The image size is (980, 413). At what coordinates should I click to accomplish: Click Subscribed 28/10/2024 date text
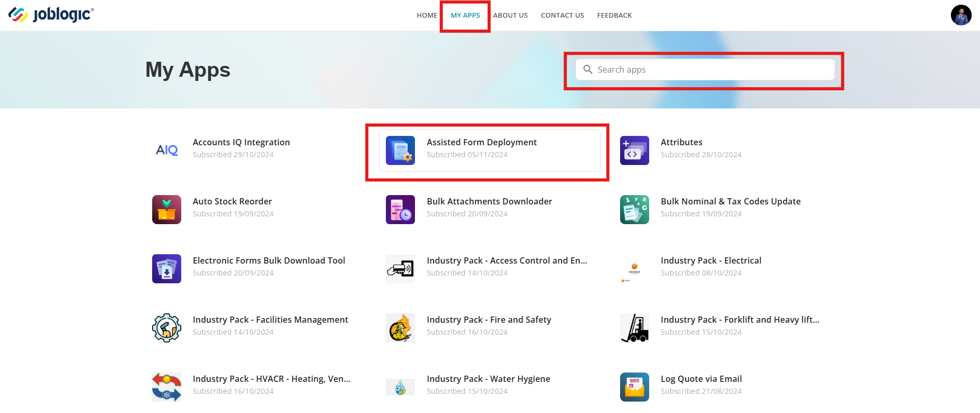coord(701,155)
